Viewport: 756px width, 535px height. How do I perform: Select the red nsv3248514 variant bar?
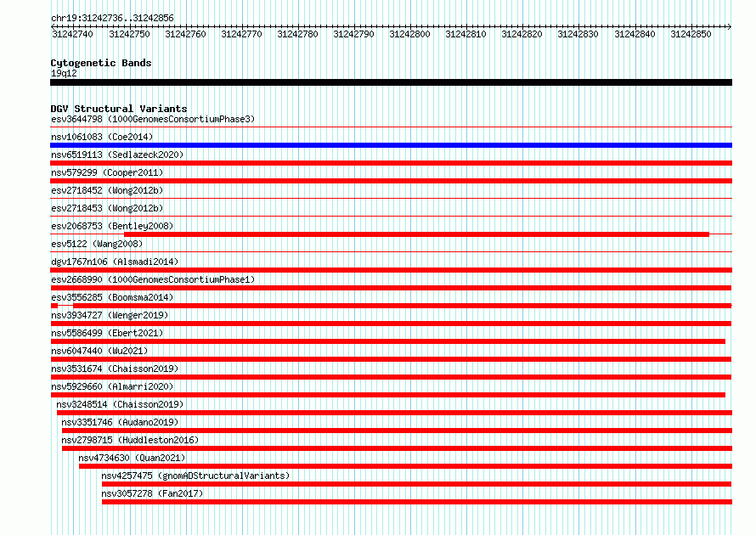394,413
